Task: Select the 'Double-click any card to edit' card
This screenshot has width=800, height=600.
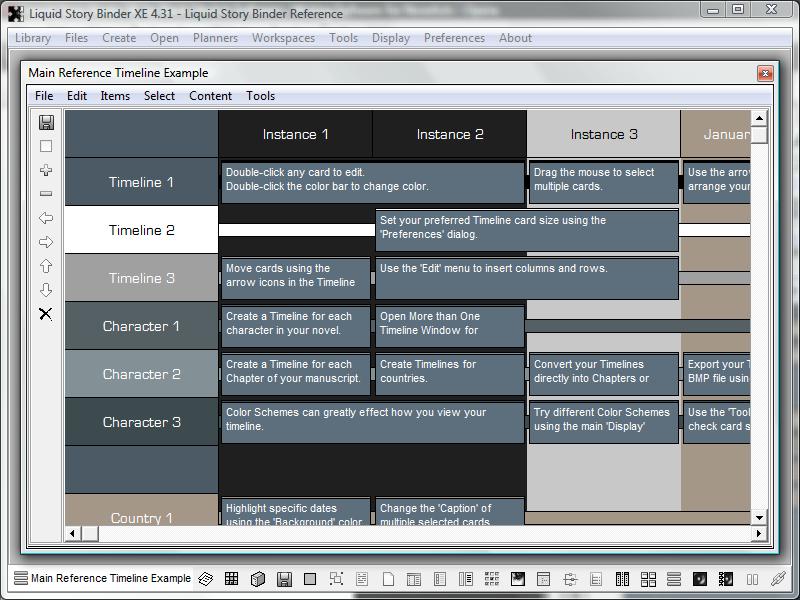Action: click(372, 180)
